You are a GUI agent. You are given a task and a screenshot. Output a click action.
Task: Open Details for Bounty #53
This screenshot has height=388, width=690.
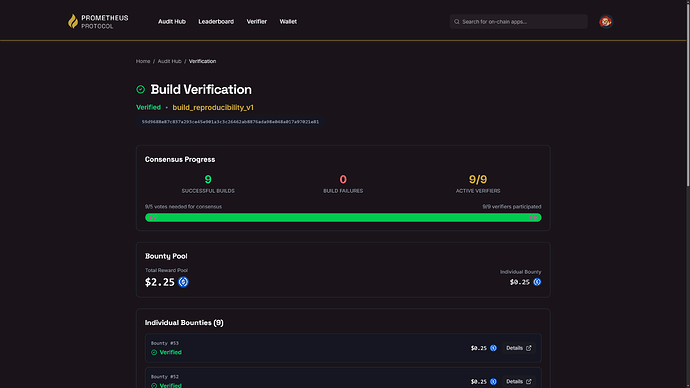click(x=519, y=348)
